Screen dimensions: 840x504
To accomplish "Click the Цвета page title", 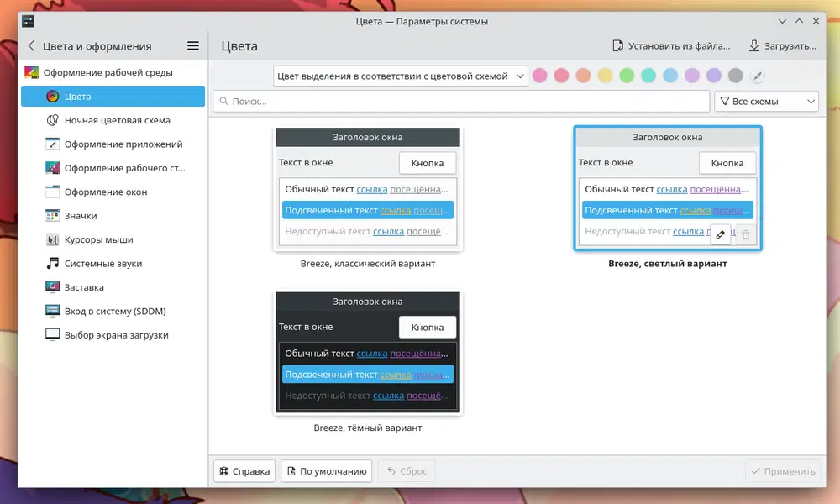I will tap(239, 46).
